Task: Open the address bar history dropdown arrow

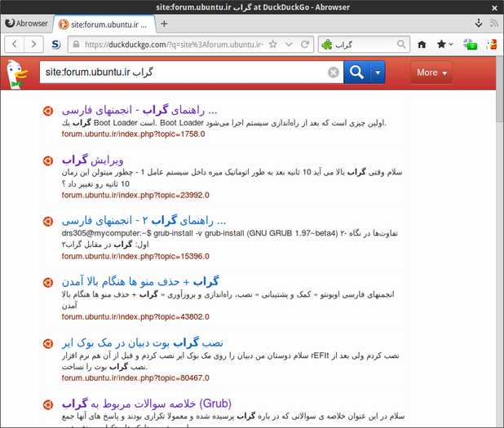Action: coord(289,44)
